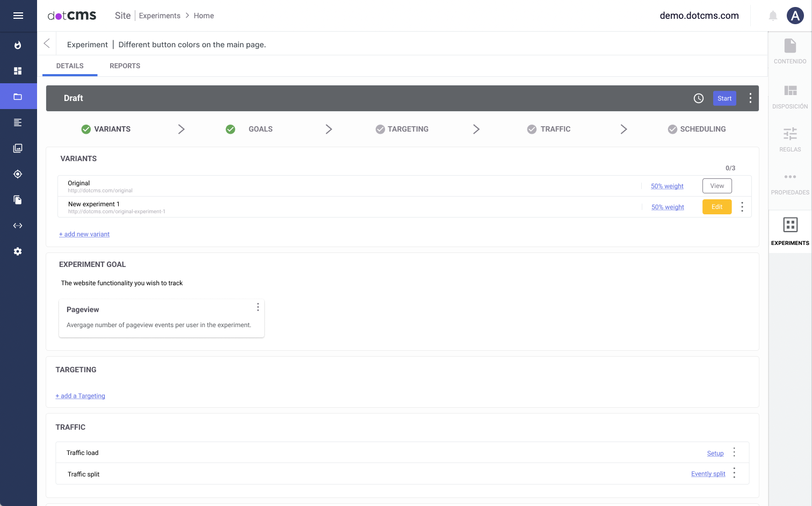The height and width of the screenshot is (506, 812).
Task: Click Edit for New experiment 1
Action: (717, 207)
